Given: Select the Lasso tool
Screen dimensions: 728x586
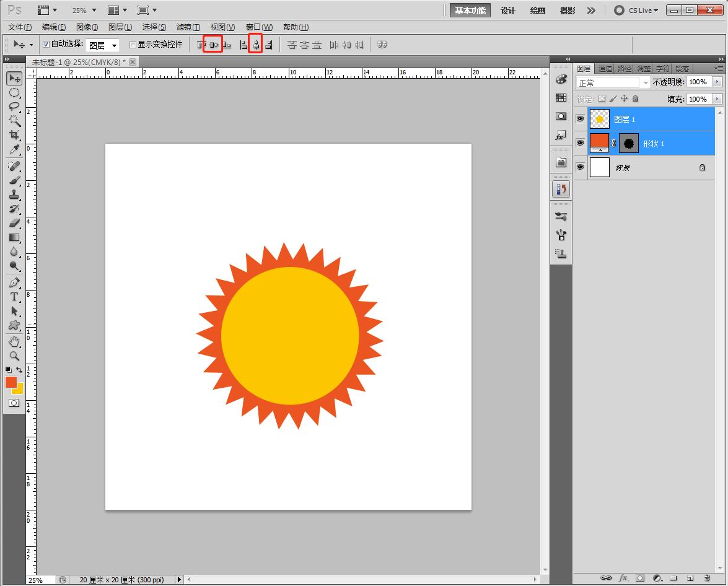Looking at the screenshot, I should pos(14,107).
